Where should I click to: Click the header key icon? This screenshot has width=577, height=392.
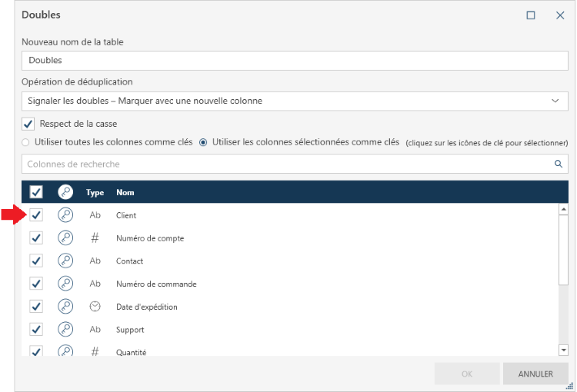point(65,192)
